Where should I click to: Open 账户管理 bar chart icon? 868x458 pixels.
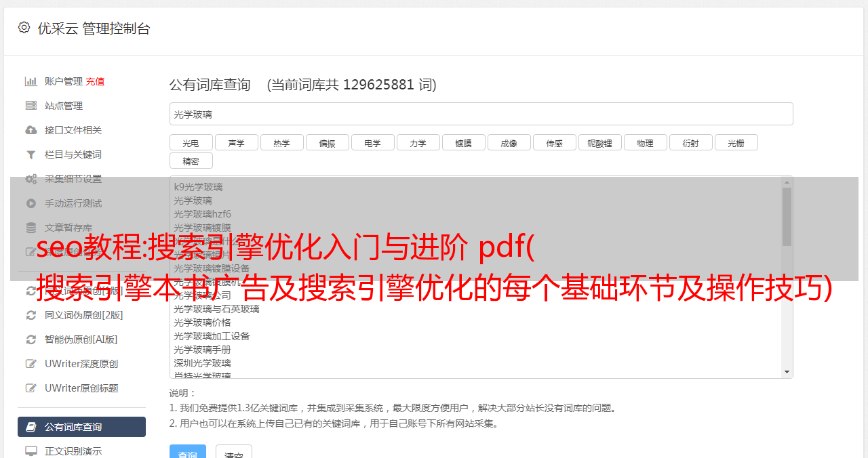click(x=31, y=81)
